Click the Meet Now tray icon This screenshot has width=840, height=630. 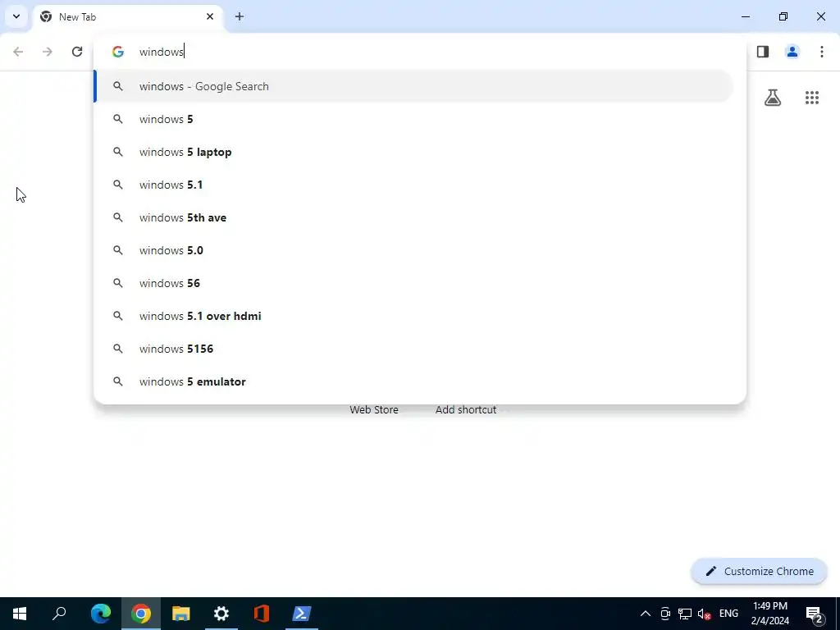(665, 614)
